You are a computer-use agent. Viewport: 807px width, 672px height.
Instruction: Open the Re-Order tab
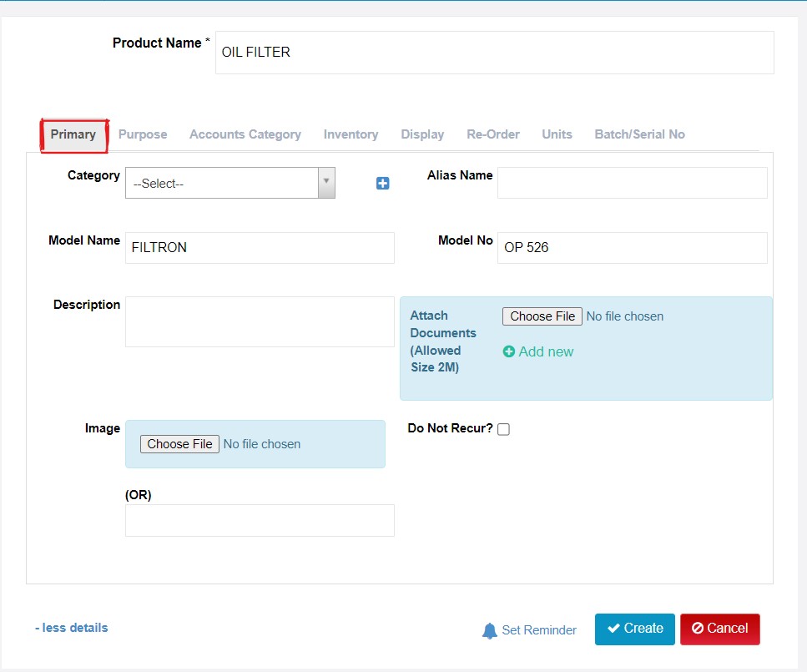(493, 134)
